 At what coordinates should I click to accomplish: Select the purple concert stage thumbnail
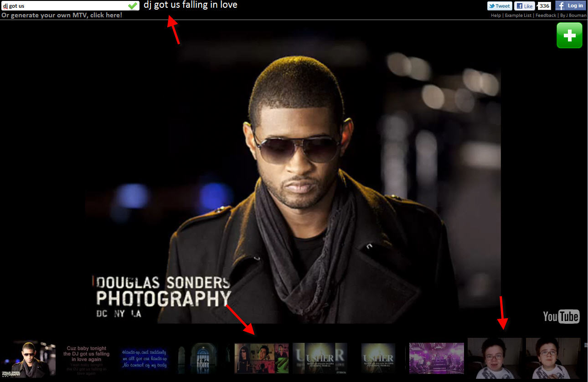(436, 358)
